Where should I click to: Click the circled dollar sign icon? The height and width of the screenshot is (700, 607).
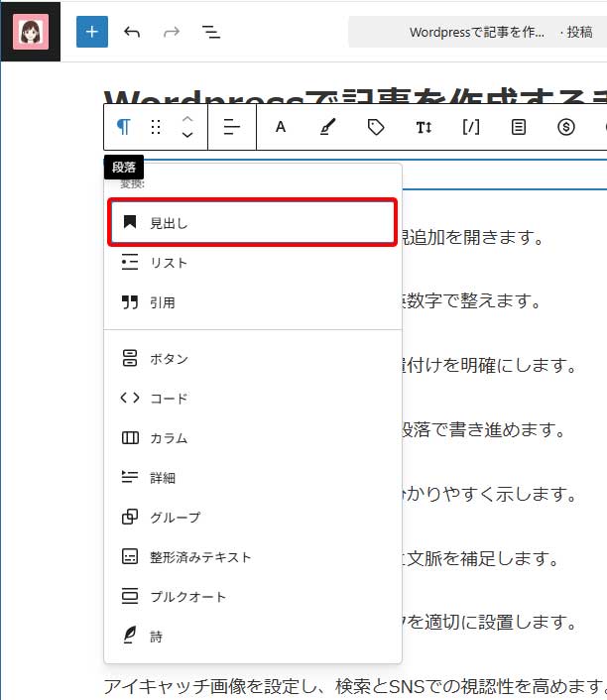pos(566,127)
